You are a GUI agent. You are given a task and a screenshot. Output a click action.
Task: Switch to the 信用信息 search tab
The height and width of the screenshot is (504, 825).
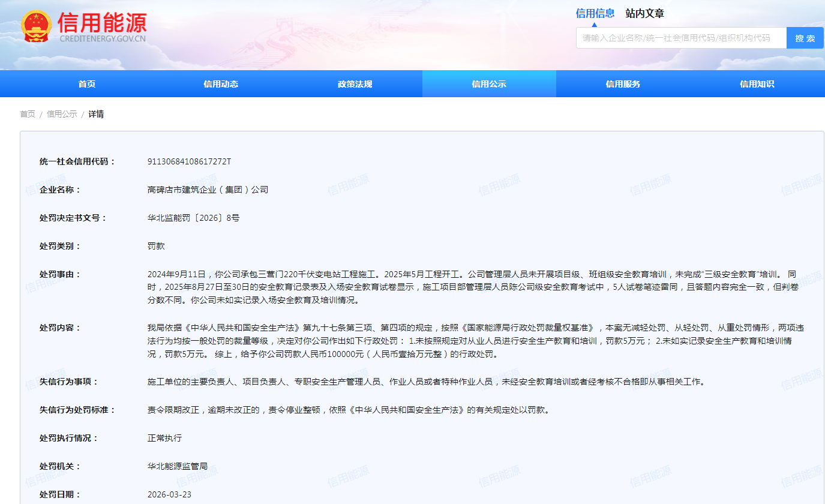click(x=595, y=13)
